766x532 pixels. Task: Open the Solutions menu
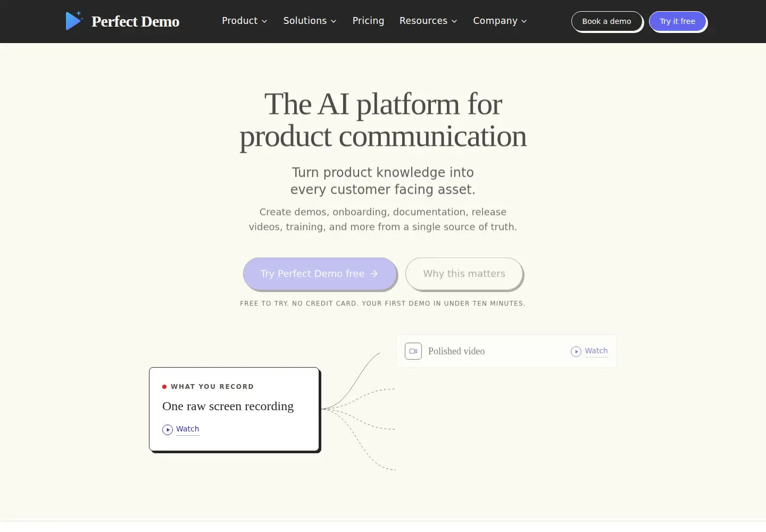pyautogui.click(x=310, y=21)
